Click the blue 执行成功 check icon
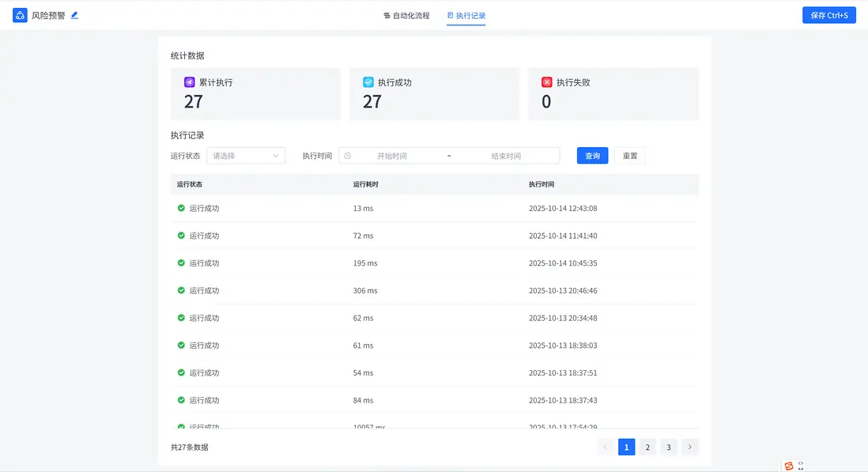 tap(368, 82)
